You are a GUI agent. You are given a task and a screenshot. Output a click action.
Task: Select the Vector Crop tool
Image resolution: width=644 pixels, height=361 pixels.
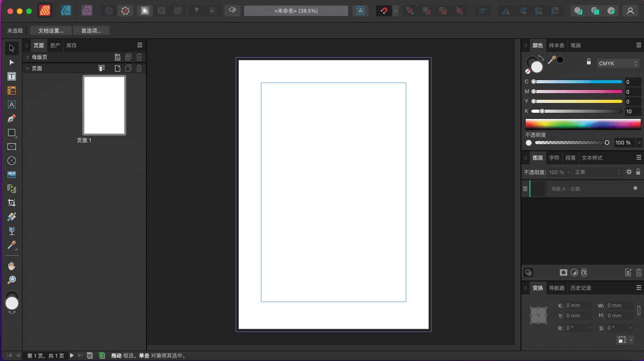click(12, 203)
